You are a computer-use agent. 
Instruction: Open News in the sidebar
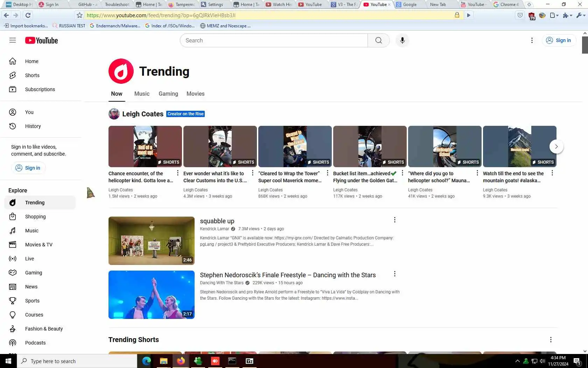click(x=41, y=287)
